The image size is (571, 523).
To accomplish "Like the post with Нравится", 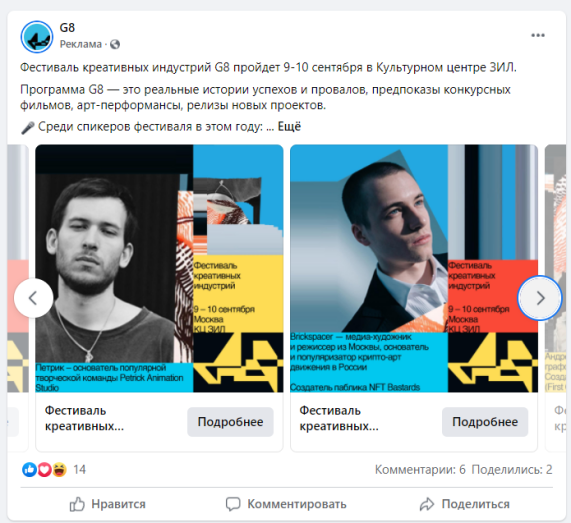I will pyautogui.click(x=107, y=504).
